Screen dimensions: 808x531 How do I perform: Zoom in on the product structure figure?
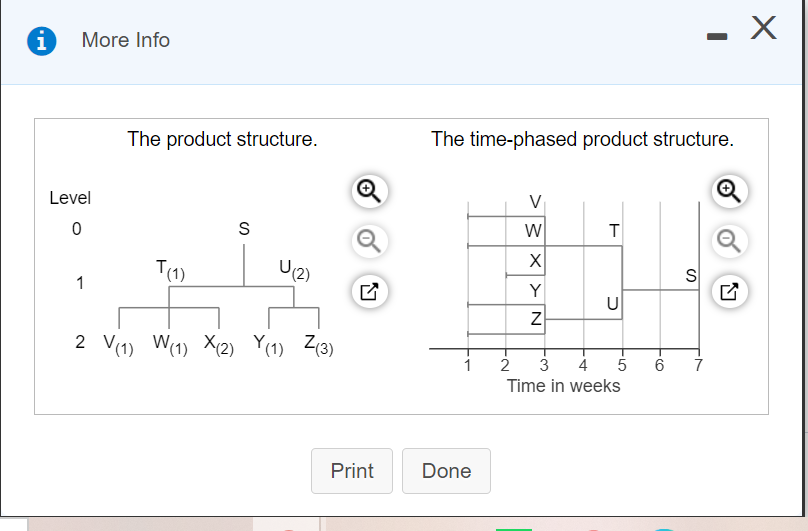(368, 190)
